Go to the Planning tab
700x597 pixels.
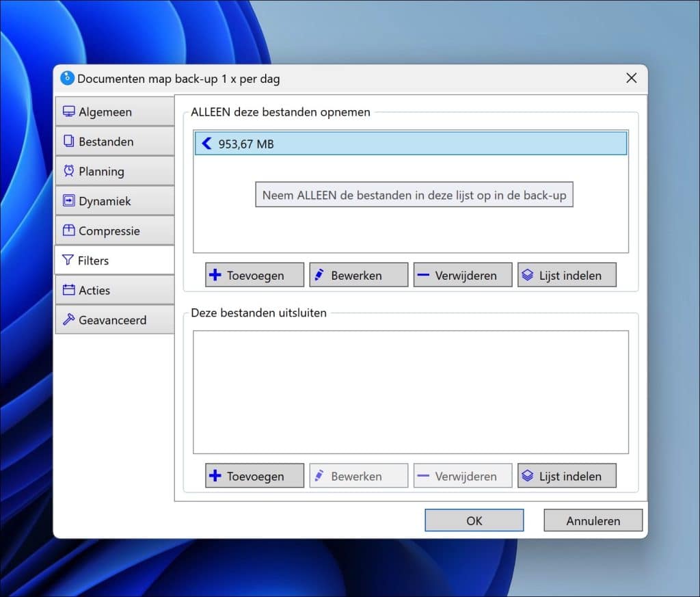[x=115, y=171]
